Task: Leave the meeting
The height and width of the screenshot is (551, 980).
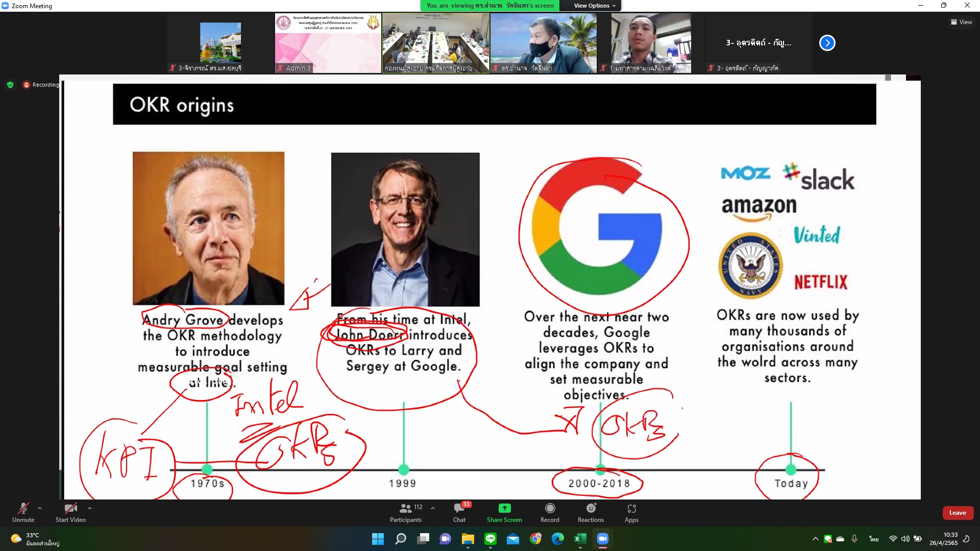Action: point(958,513)
